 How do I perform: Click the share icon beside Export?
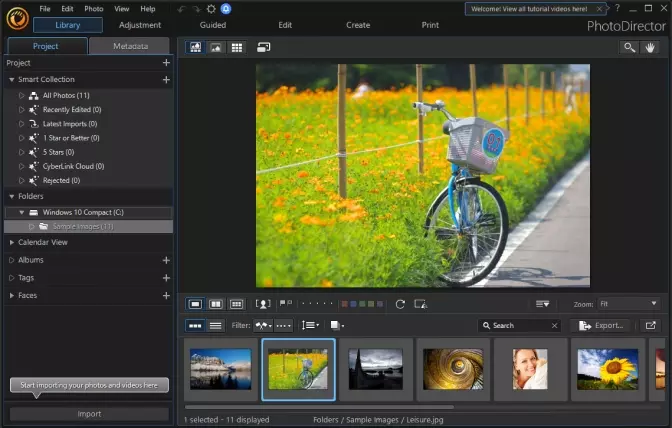[x=651, y=325]
